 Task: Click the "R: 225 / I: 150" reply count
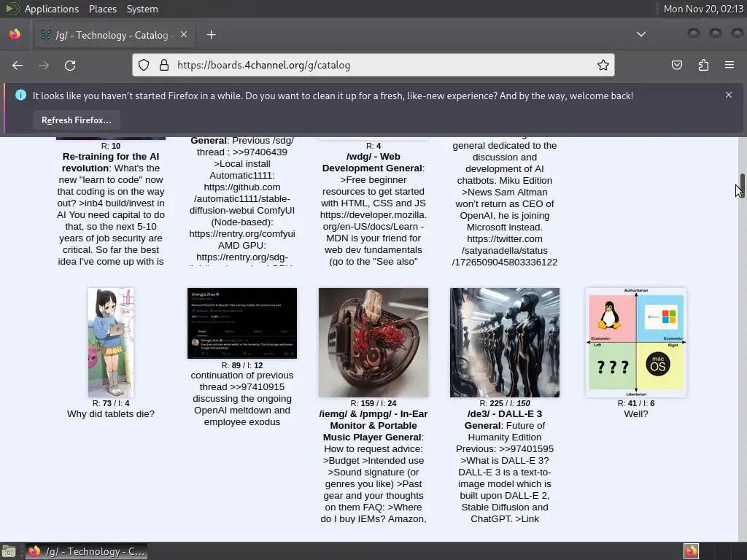pyautogui.click(x=505, y=403)
